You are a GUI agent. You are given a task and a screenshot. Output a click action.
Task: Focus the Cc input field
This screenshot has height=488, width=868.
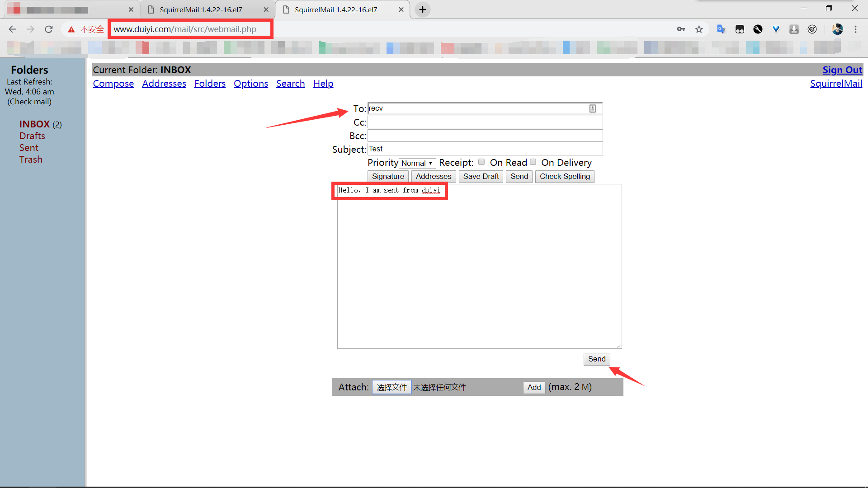(485, 122)
